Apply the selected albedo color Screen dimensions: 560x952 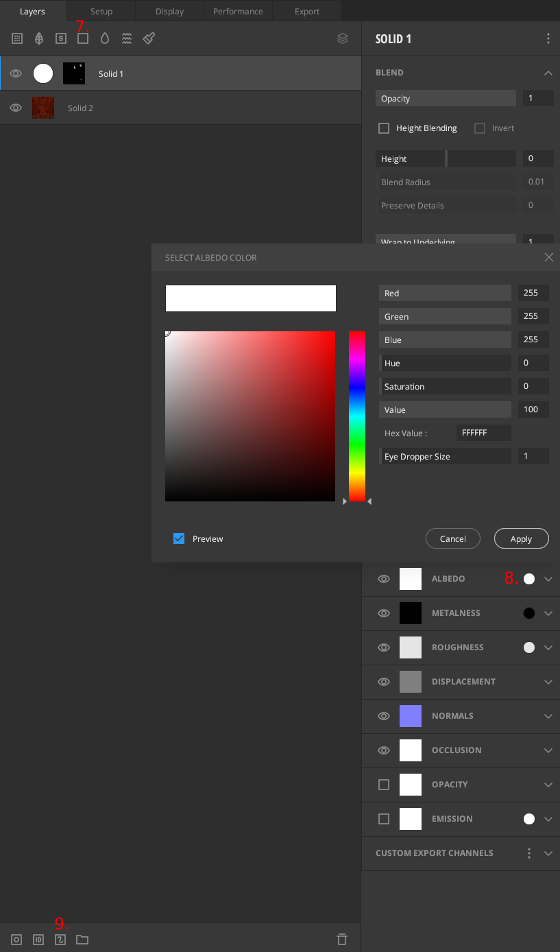tap(521, 538)
